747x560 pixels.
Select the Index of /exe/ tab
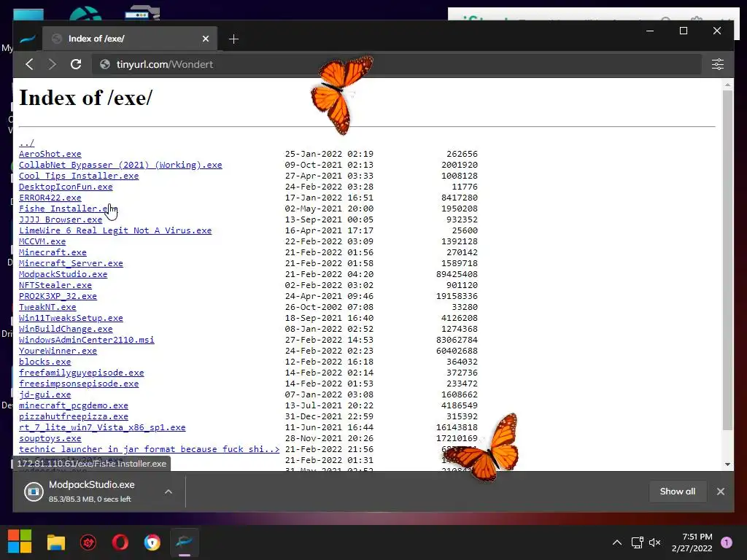tap(130, 39)
